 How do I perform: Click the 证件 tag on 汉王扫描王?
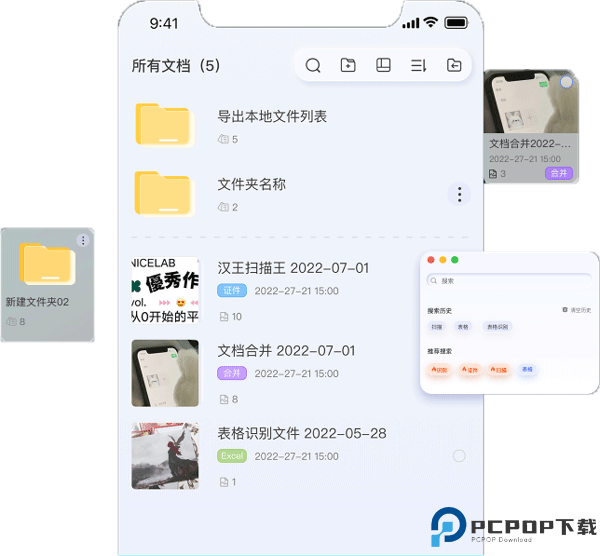tap(231, 291)
